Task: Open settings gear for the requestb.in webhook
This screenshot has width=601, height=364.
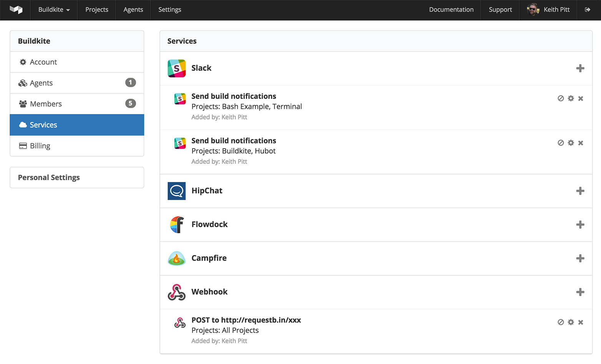Action: click(x=571, y=322)
